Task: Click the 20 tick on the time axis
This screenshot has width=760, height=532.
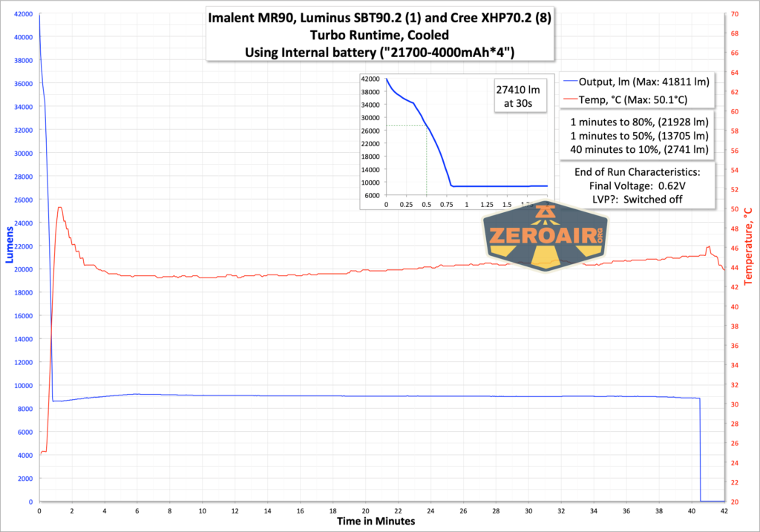Action: [x=365, y=510]
